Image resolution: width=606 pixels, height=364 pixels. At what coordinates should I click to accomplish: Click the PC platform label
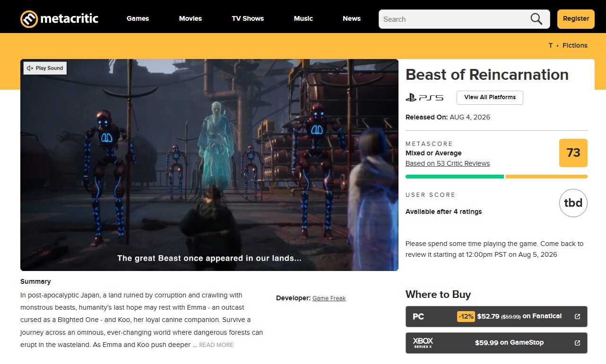point(418,316)
